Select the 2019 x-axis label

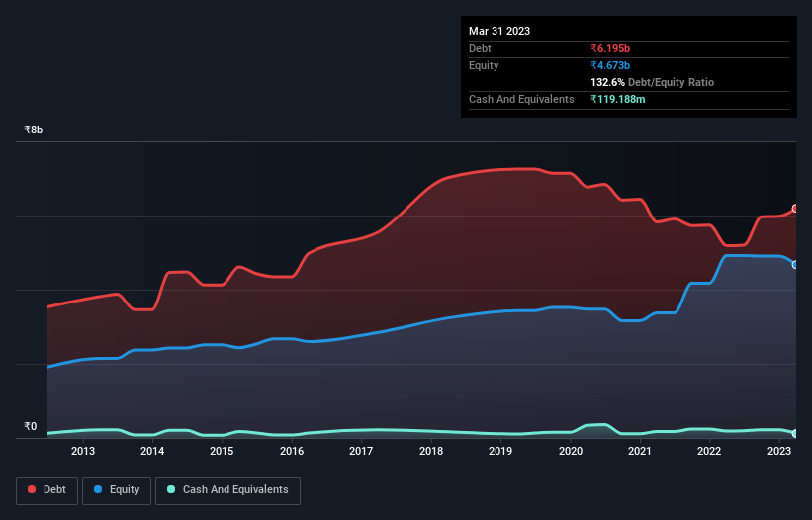pyautogui.click(x=500, y=451)
